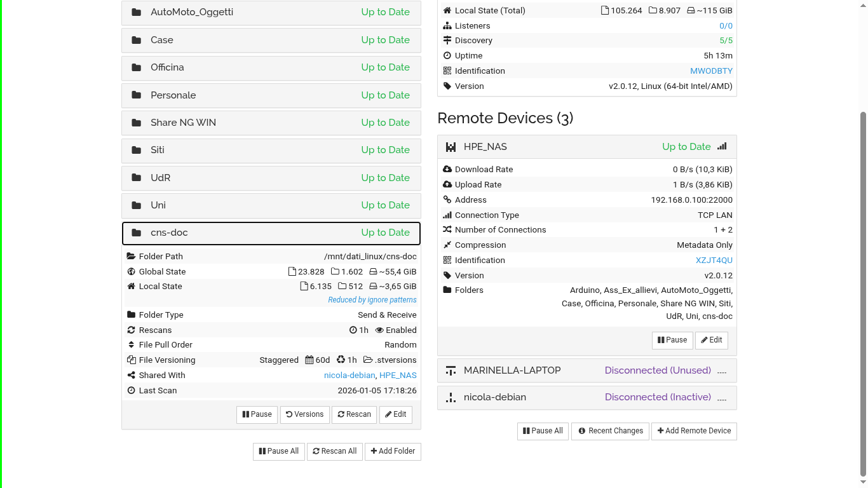
Task: Click the Identification QR code icon for HPE_NAS
Action: point(447,261)
